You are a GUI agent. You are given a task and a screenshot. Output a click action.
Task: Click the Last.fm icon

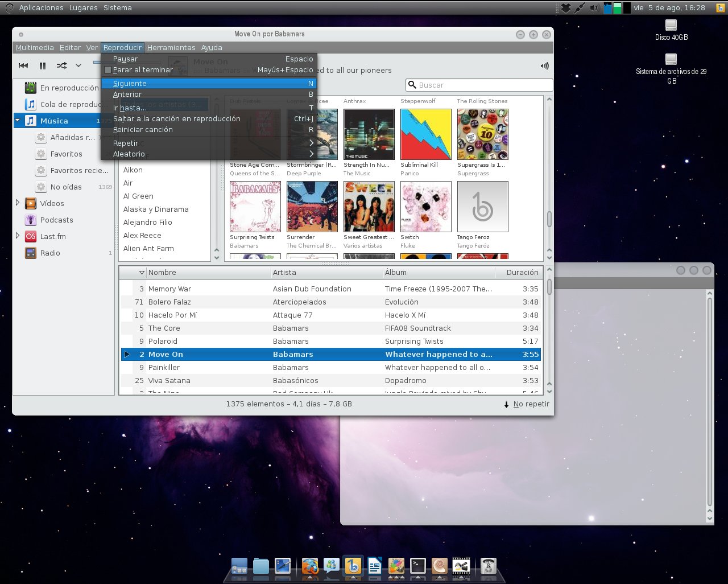[31, 236]
